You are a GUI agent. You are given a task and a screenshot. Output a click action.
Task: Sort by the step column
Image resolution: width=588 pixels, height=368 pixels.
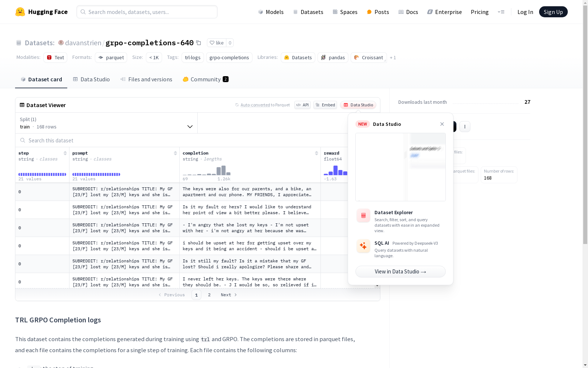tap(65, 153)
